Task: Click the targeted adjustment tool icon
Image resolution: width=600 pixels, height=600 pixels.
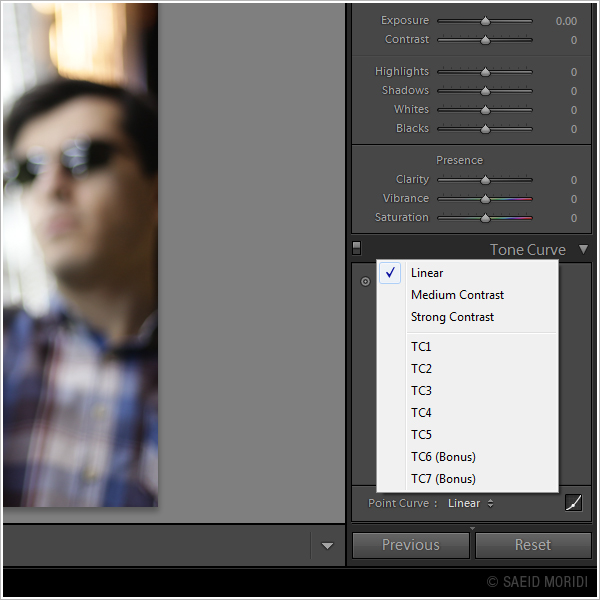Action: pos(365,282)
